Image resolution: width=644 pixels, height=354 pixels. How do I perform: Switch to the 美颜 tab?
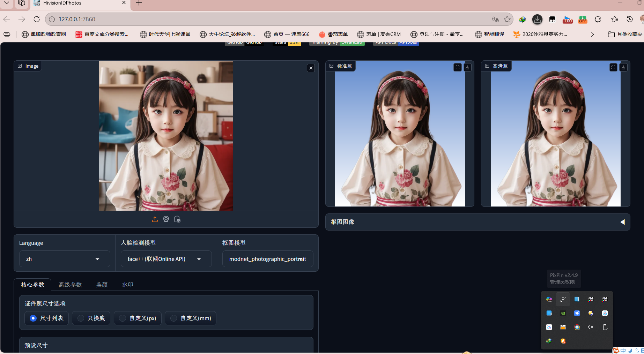[102, 285]
